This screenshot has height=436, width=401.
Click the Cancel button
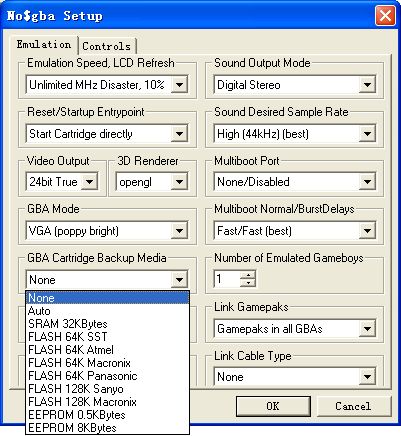click(353, 406)
